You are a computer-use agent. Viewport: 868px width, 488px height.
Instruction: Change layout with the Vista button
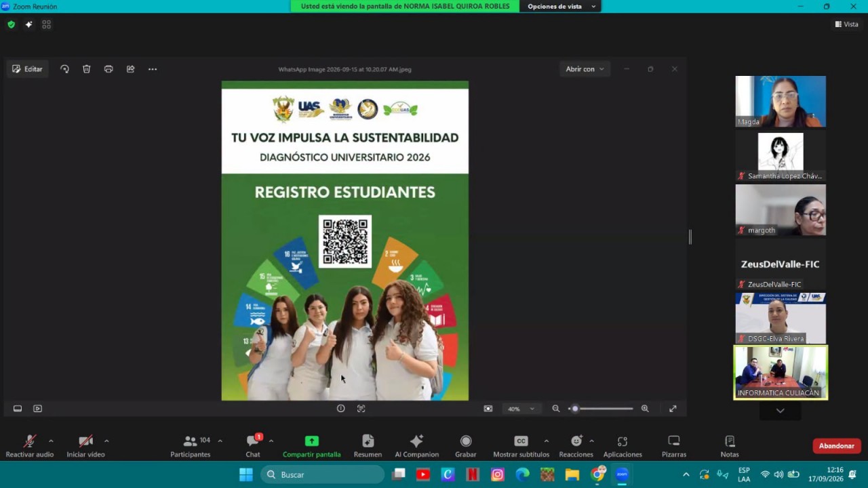click(847, 24)
